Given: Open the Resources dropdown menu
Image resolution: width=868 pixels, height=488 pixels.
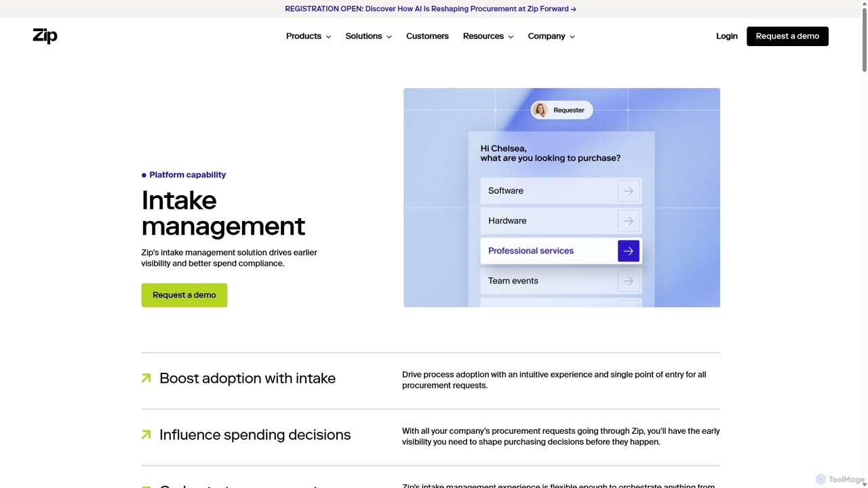Looking at the screenshot, I should point(488,36).
